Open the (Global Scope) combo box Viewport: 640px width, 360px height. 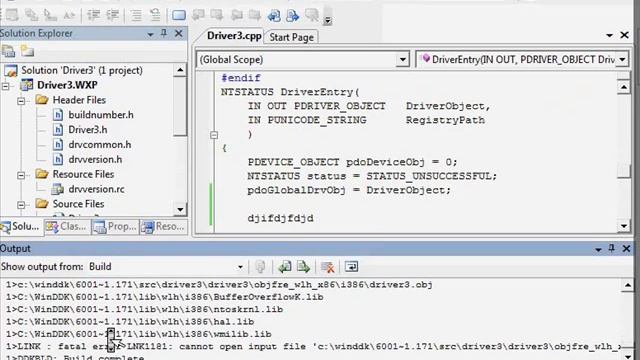[x=303, y=60]
